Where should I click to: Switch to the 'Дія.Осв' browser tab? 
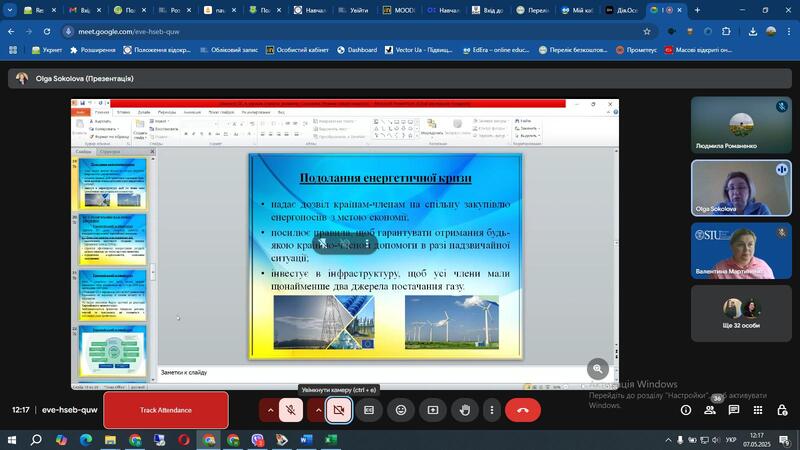(621, 10)
